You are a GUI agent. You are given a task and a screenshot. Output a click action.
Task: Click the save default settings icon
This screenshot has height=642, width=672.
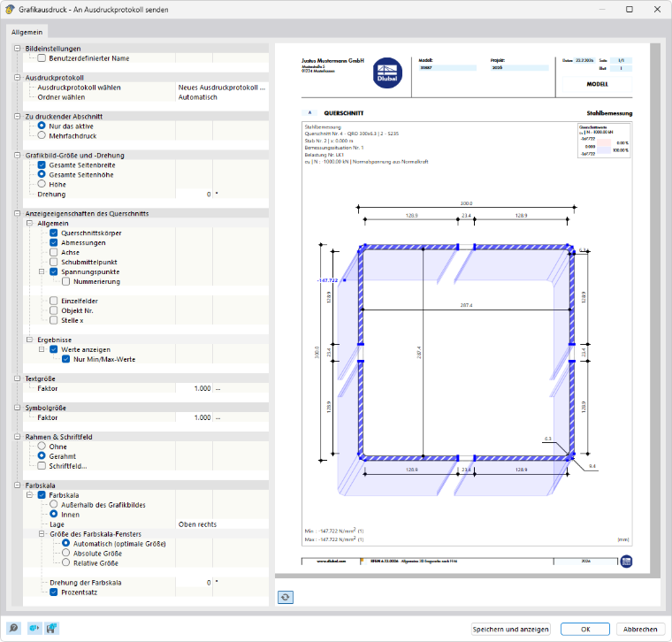[52, 628]
